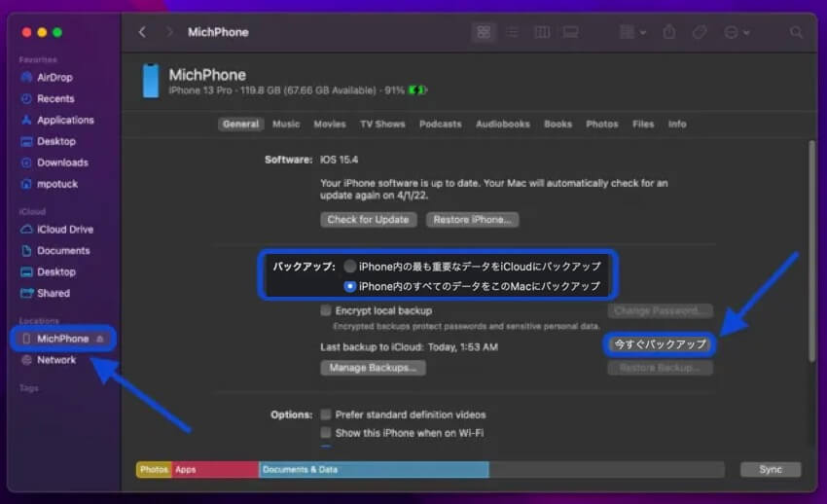
Task: Select the General tab
Action: point(240,124)
